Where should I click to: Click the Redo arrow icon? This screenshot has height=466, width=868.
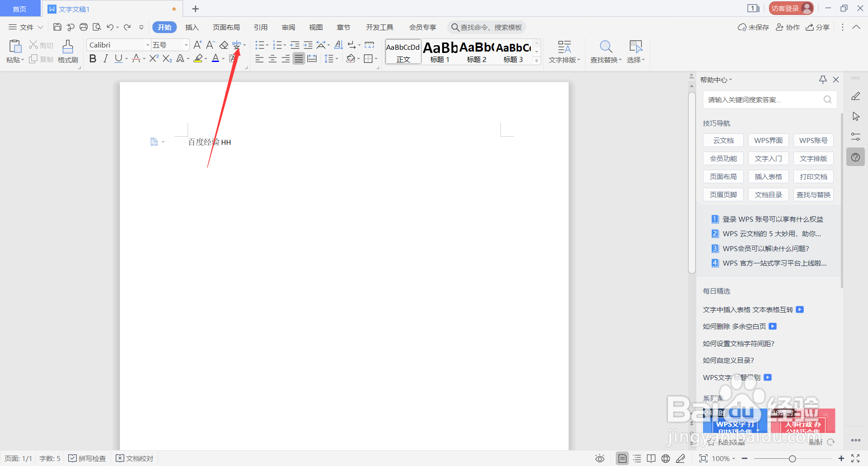pyautogui.click(x=127, y=27)
